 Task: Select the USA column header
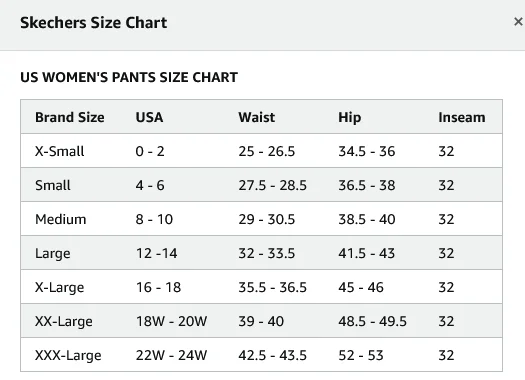point(149,118)
